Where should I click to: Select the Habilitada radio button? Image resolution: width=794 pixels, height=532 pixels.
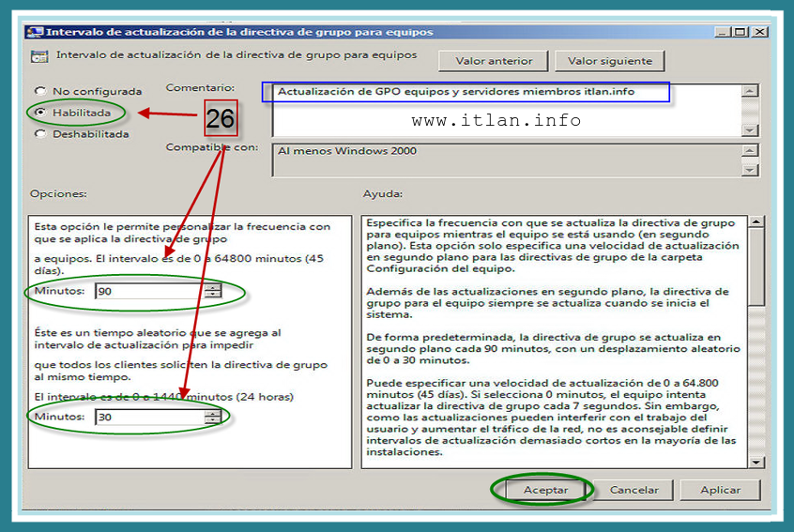tap(40, 113)
